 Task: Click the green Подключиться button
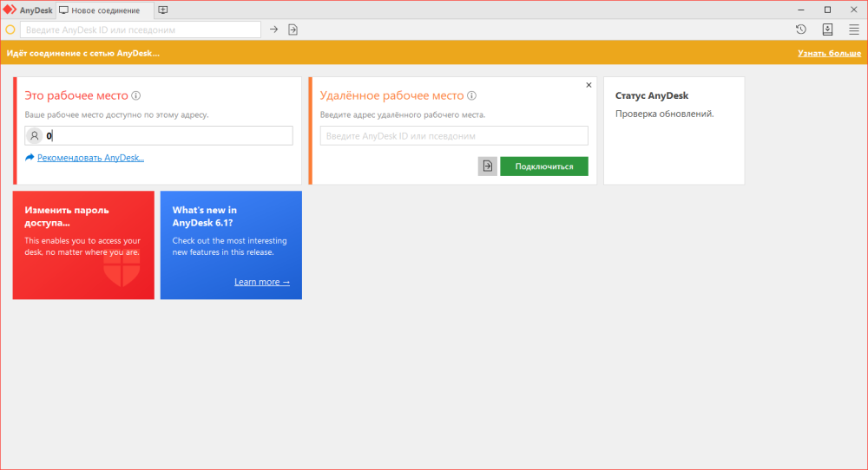[x=544, y=166]
